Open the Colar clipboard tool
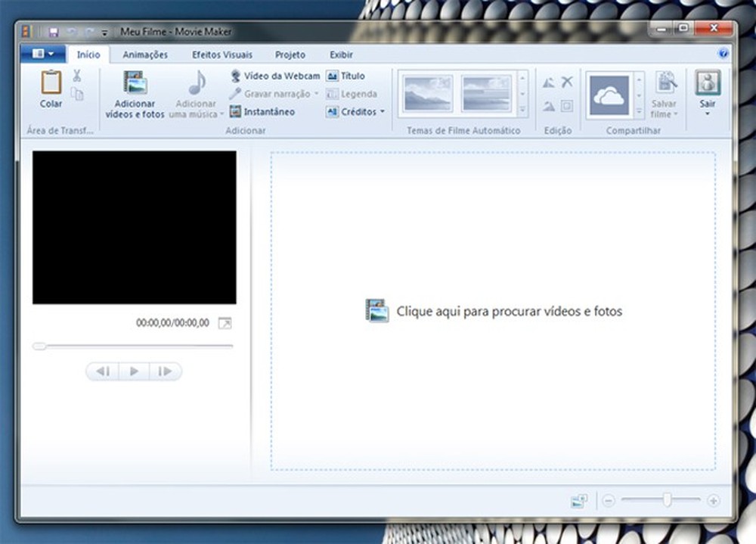756x544 pixels. 50,91
